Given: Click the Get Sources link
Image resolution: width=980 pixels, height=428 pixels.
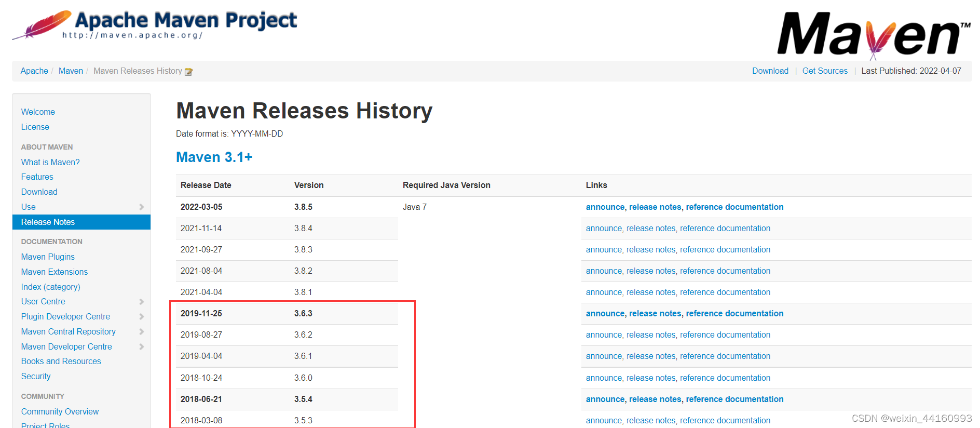Looking at the screenshot, I should click(825, 71).
